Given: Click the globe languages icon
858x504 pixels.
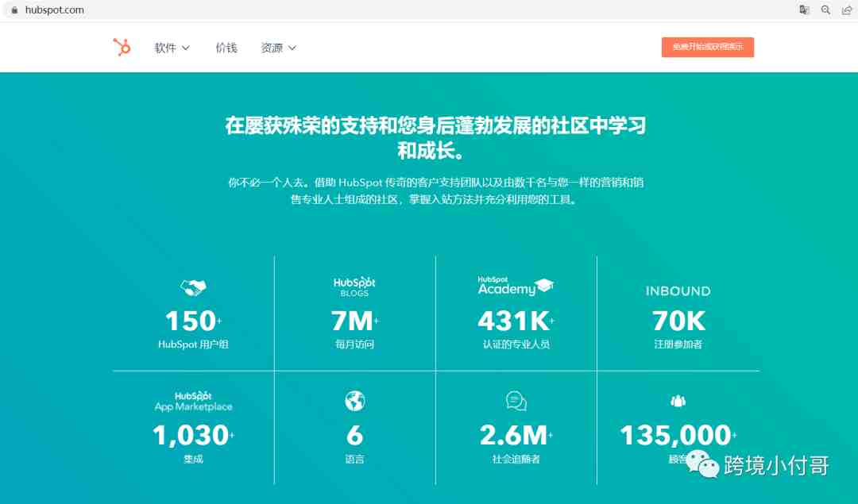Looking at the screenshot, I should coord(354,402).
